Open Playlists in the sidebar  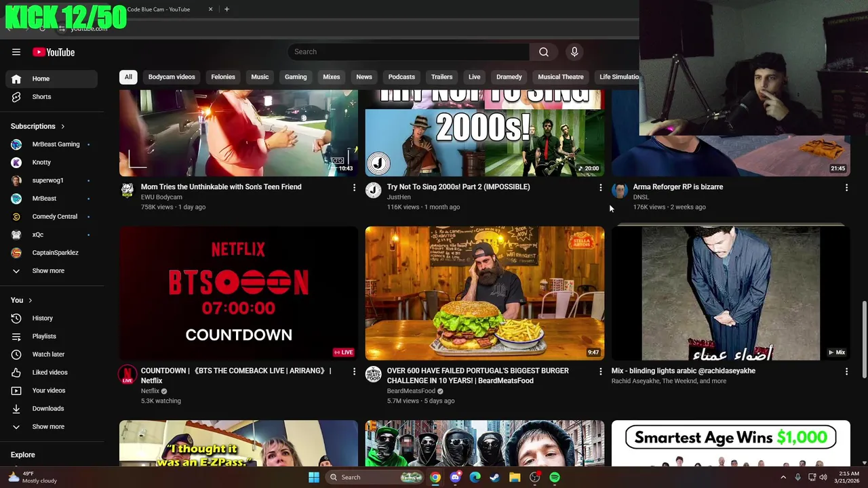[x=52, y=336]
